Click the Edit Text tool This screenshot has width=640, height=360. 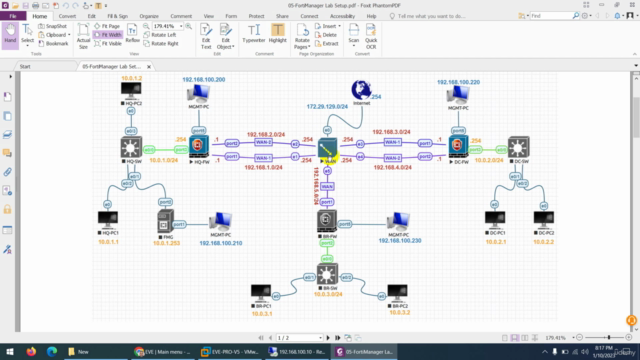(206, 36)
